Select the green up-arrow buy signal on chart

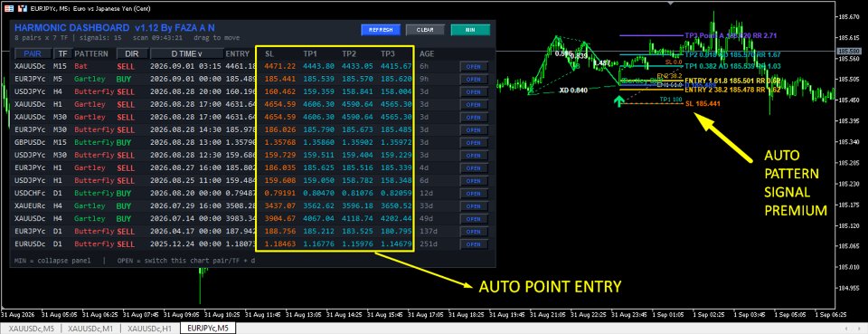pos(618,100)
